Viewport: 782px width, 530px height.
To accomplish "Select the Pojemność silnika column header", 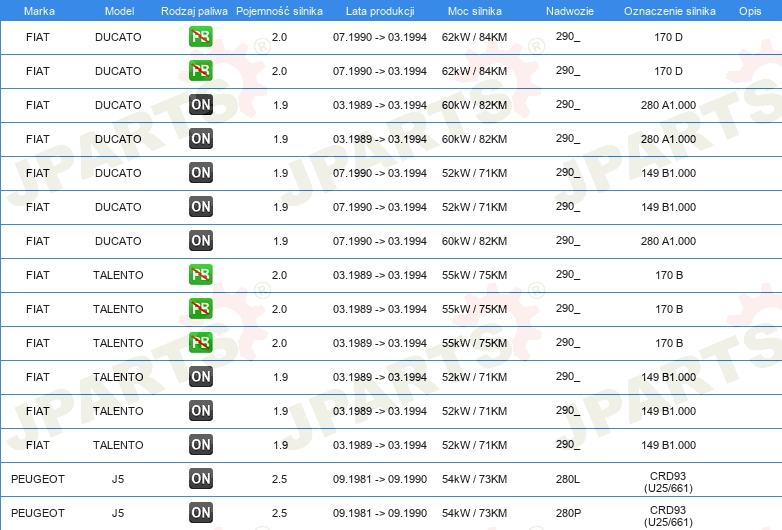I will click(279, 11).
